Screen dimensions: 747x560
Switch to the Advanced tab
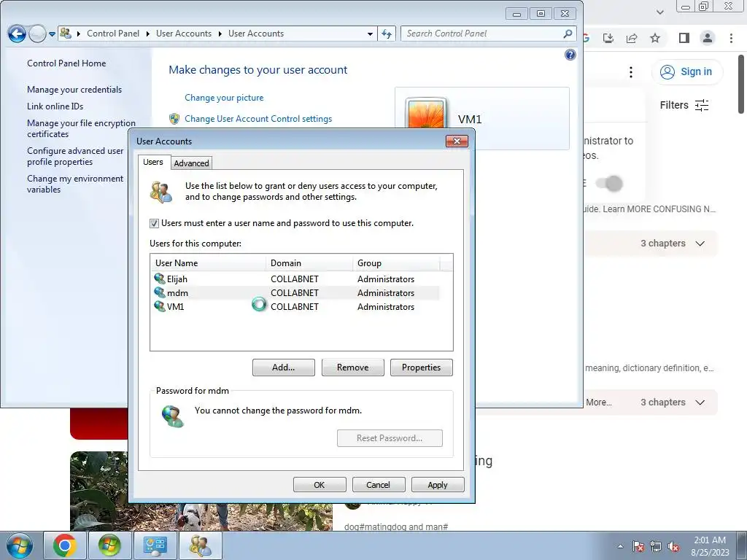click(191, 163)
